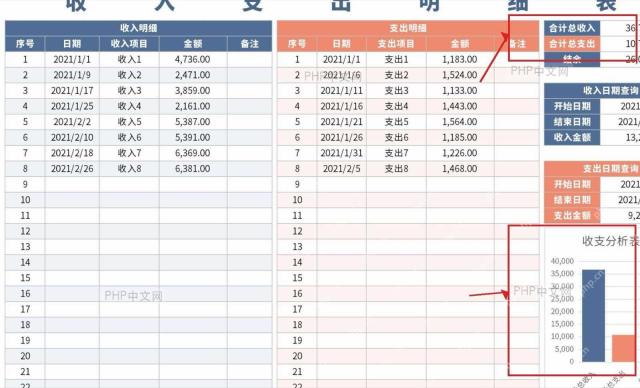The width and height of the screenshot is (640, 388).
Task: Select the blue income bar in chart
Action: point(593,315)
